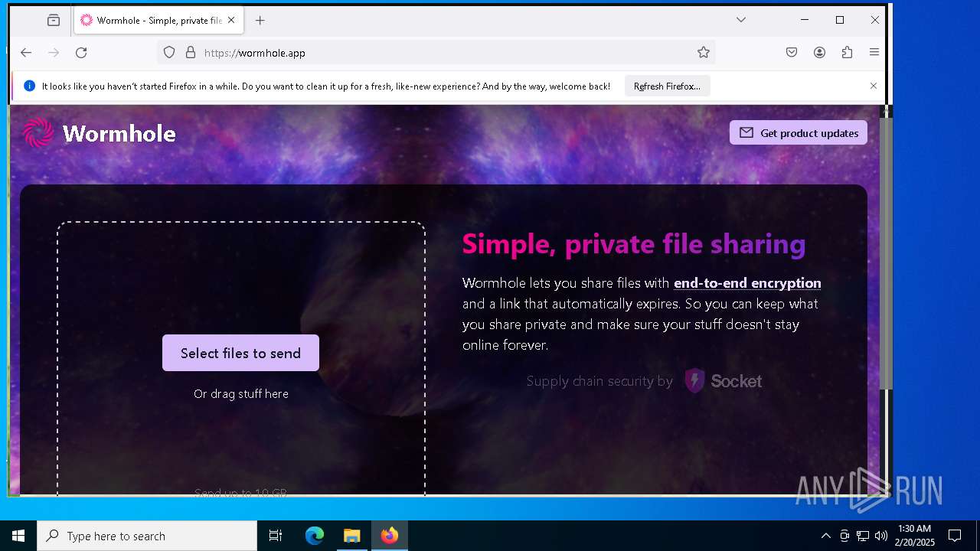Open network status tray icon

(x=863, y=536)
